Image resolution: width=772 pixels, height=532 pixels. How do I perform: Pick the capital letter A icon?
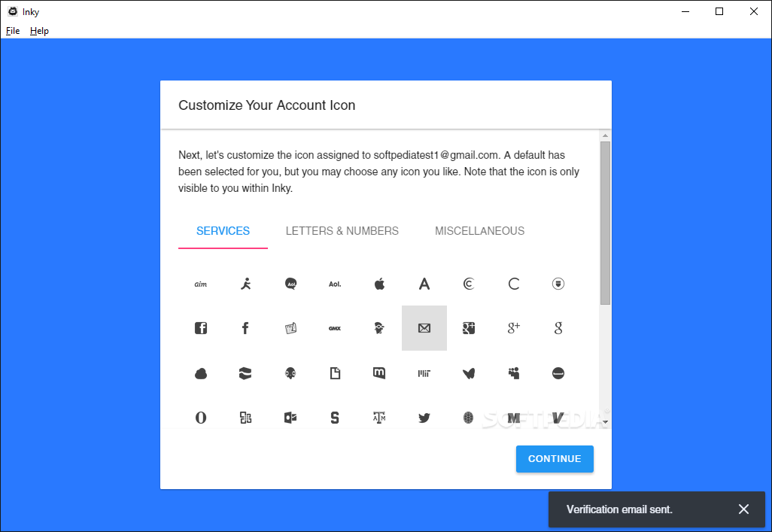tap(424, 284)
